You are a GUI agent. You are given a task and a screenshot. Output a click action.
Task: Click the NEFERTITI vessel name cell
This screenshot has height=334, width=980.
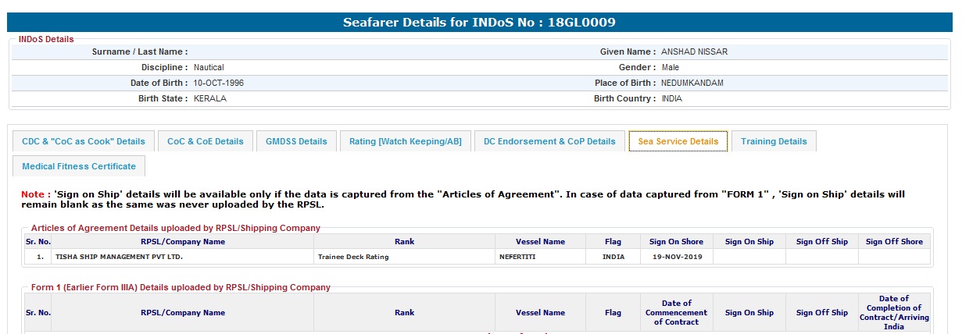click(517, 257)
